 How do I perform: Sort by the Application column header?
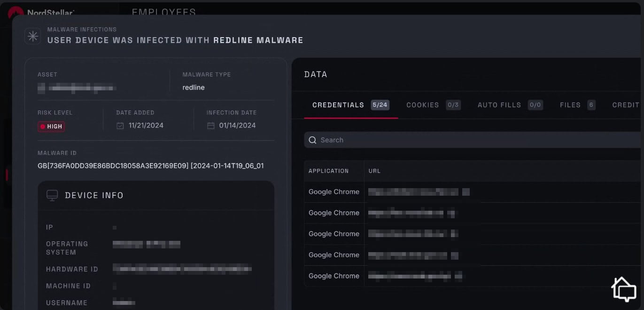click(x=328, y=171)
